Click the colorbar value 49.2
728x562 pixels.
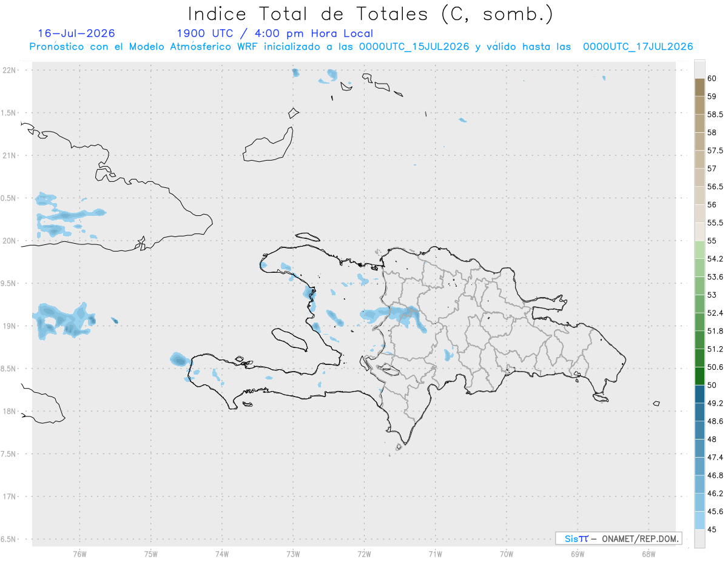click(x=715, y=403)
